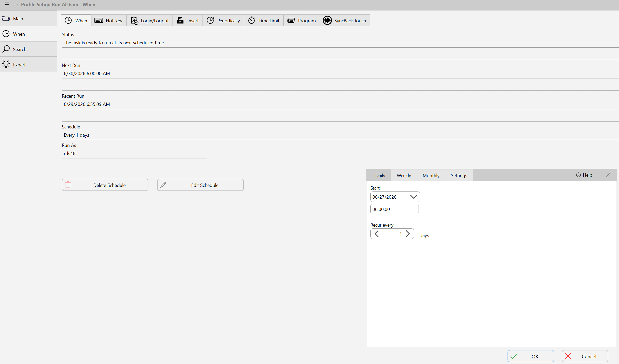Click the start date field 06/27/2026
Image resolution: width=619 pixels, height=364 pixels.
pos(395,197)
